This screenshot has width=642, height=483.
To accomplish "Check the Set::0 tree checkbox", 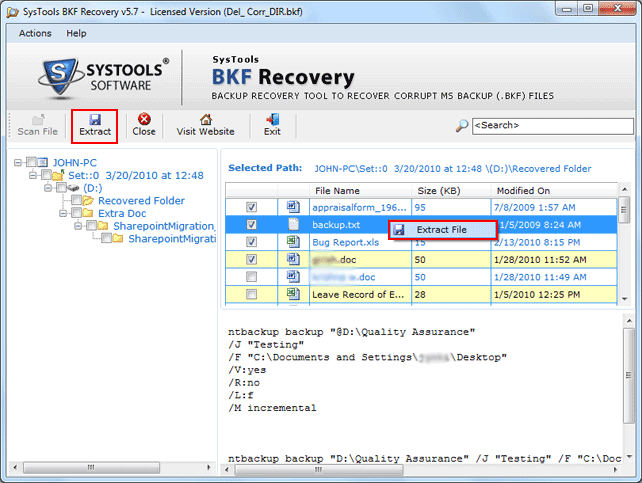I will point(46,175).
